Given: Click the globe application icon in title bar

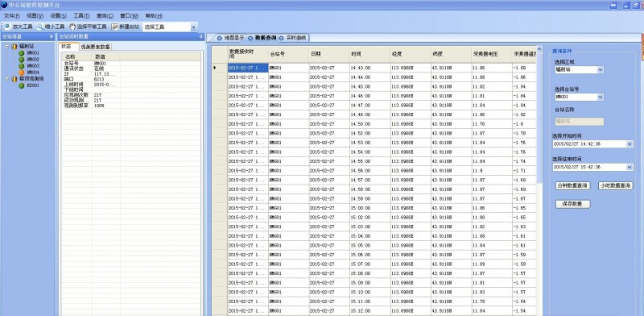Looking at the screenshot, I should pos(4,5).
